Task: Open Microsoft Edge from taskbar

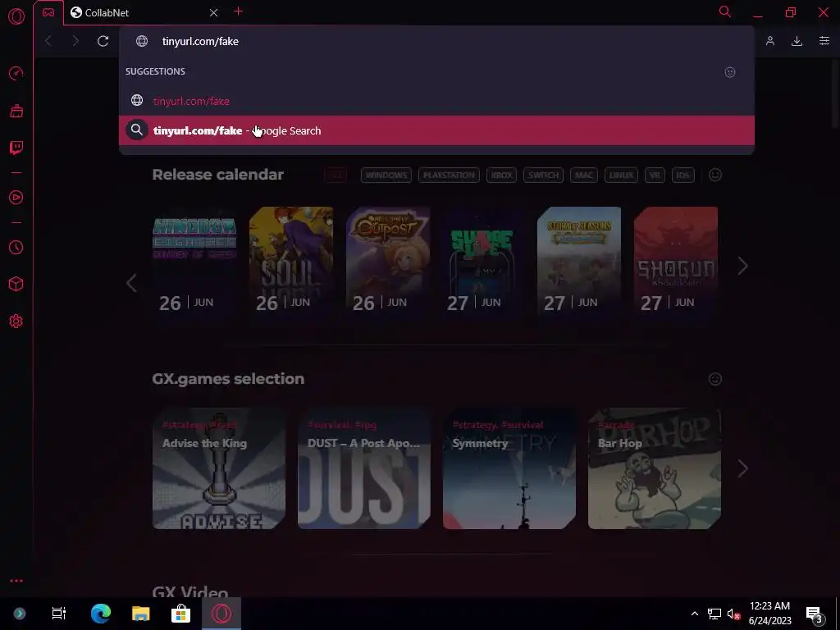Action: [x=101, y=614]
